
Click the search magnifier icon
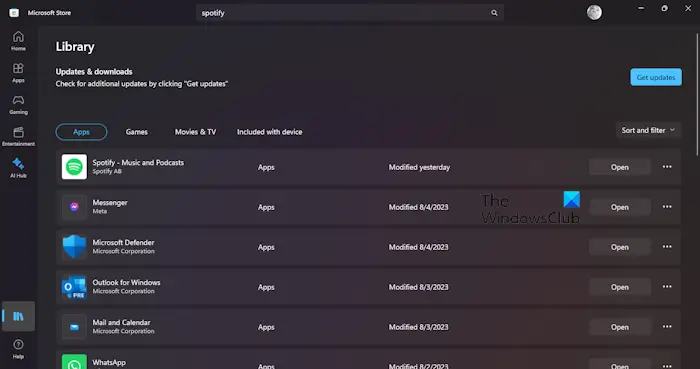coord(494,13)
